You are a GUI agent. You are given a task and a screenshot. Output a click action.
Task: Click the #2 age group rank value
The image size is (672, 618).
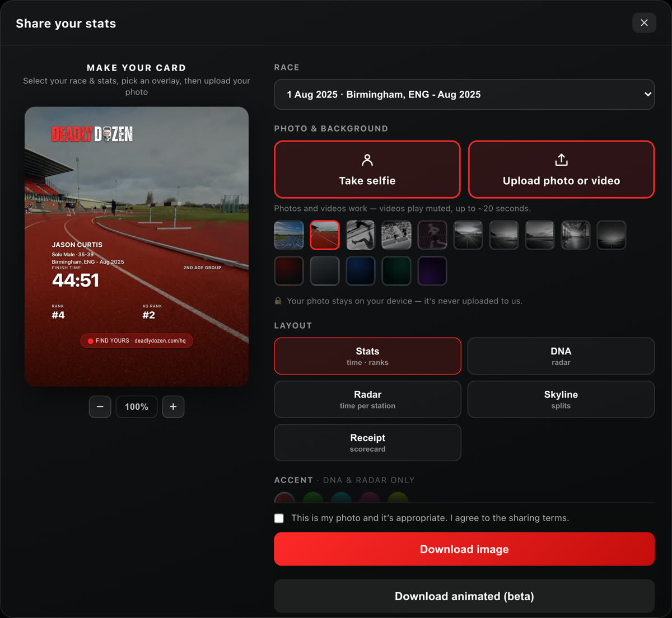148,315
